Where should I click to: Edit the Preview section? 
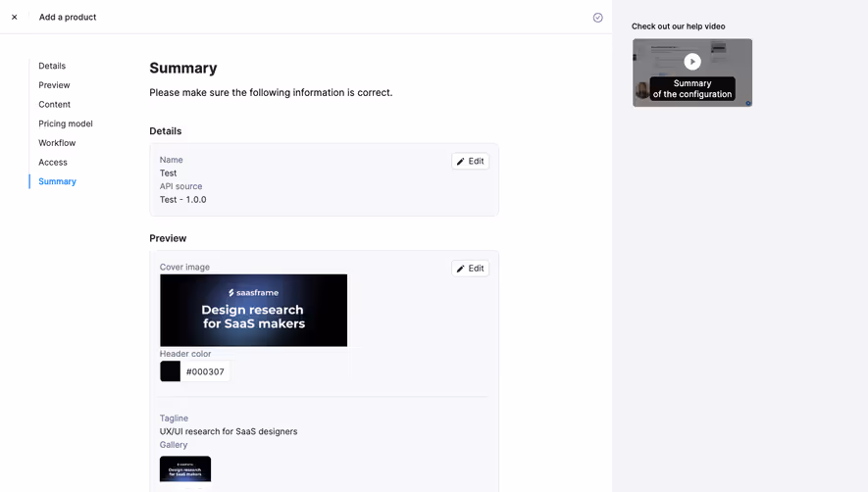coord(470,269)
